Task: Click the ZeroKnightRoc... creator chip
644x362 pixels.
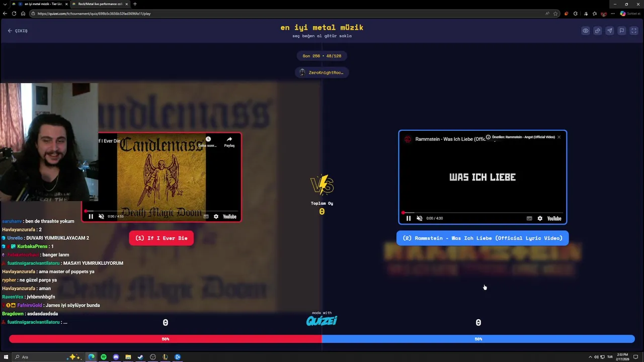Action: 321,72
